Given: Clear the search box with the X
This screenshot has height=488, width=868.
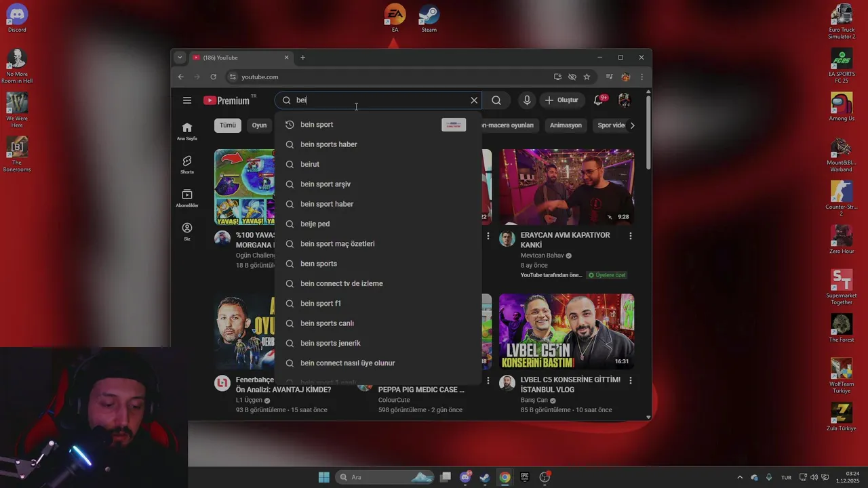Looking at the screenshot, I should click(474, 100).
